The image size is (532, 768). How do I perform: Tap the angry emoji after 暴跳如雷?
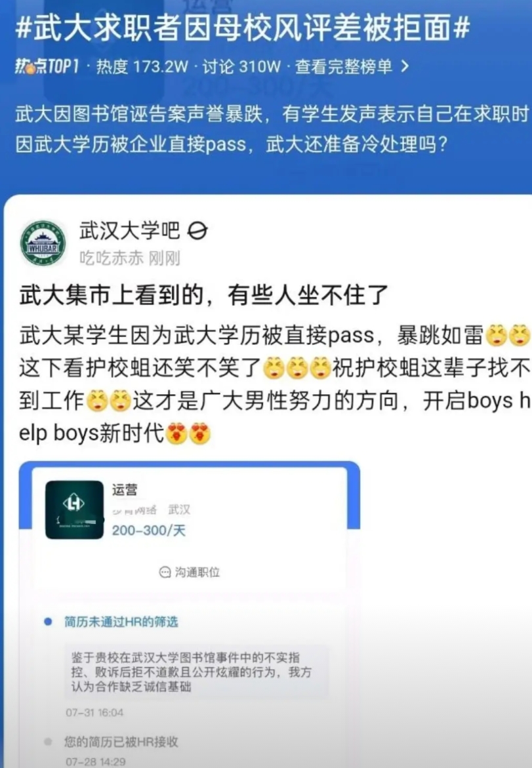pos(496,336)
